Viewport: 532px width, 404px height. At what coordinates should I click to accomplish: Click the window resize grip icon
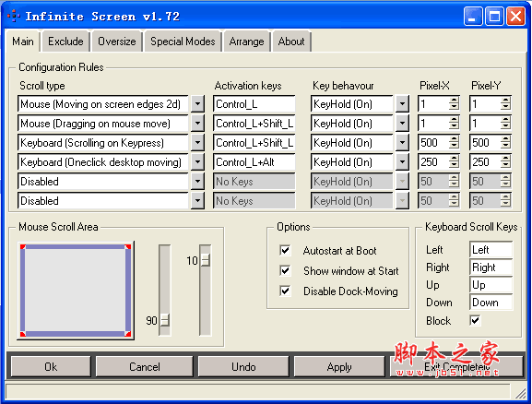(x=520, y=394)
